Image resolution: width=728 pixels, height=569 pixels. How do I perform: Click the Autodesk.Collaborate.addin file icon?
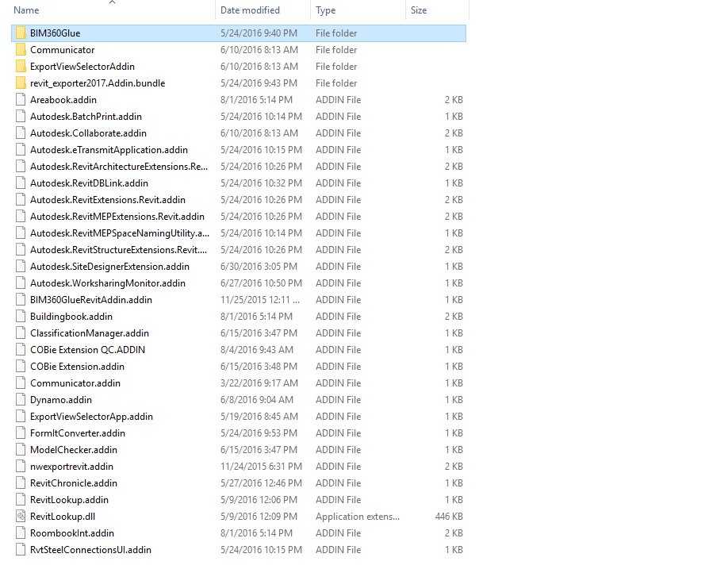click(21, 133)
